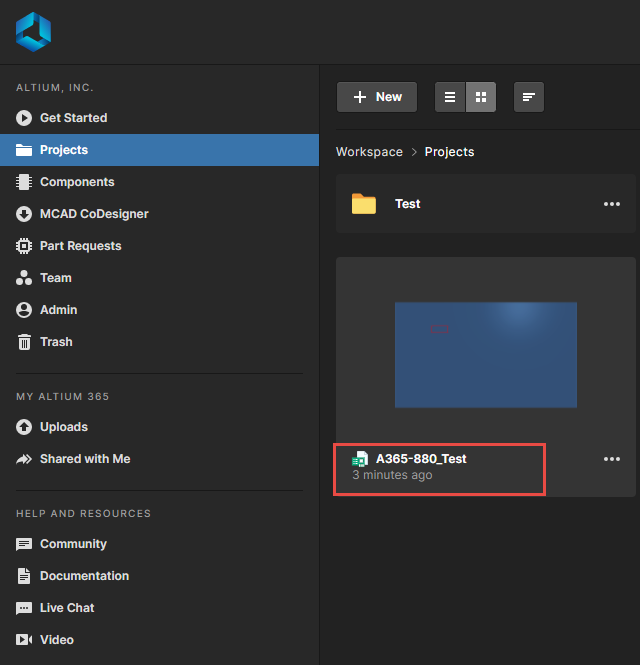Image resolution: width=640 pixels, height=665 pixels.
Task: Open the A365-880_Test project name
Action: coord(421,459)
